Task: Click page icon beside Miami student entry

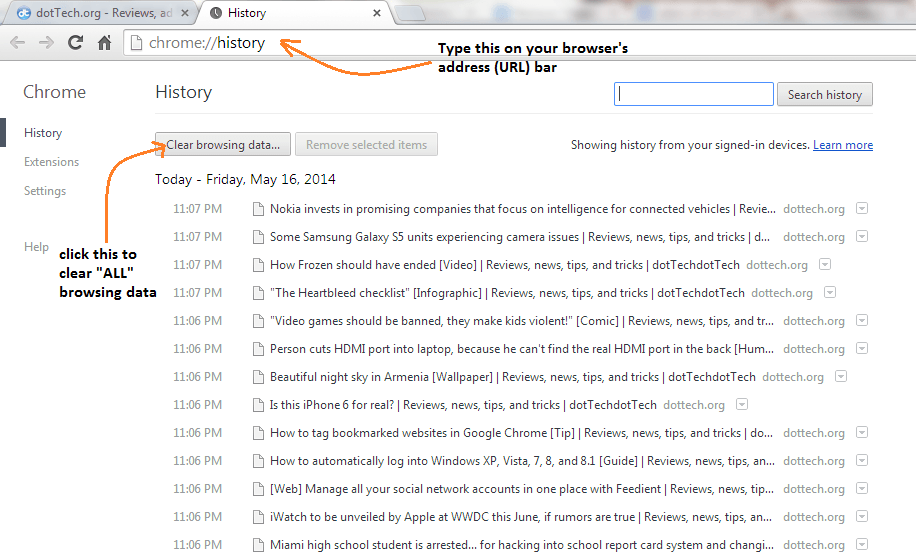Action: (x=258, y=546)
